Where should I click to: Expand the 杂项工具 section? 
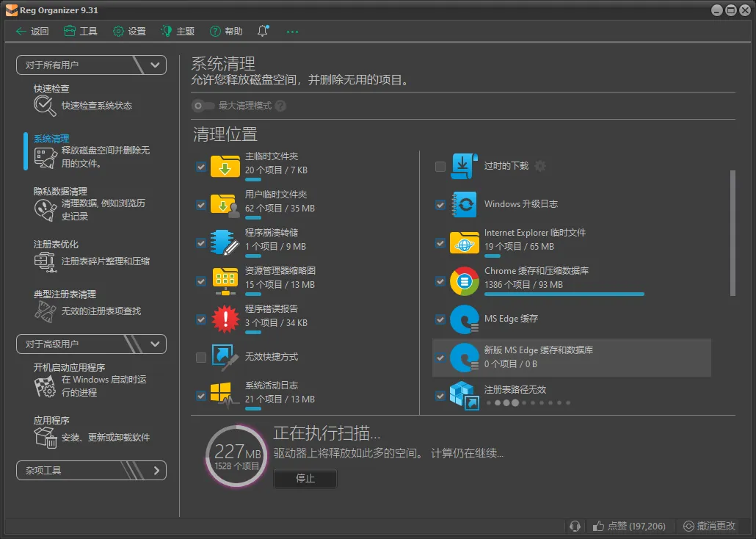(91, 471)
